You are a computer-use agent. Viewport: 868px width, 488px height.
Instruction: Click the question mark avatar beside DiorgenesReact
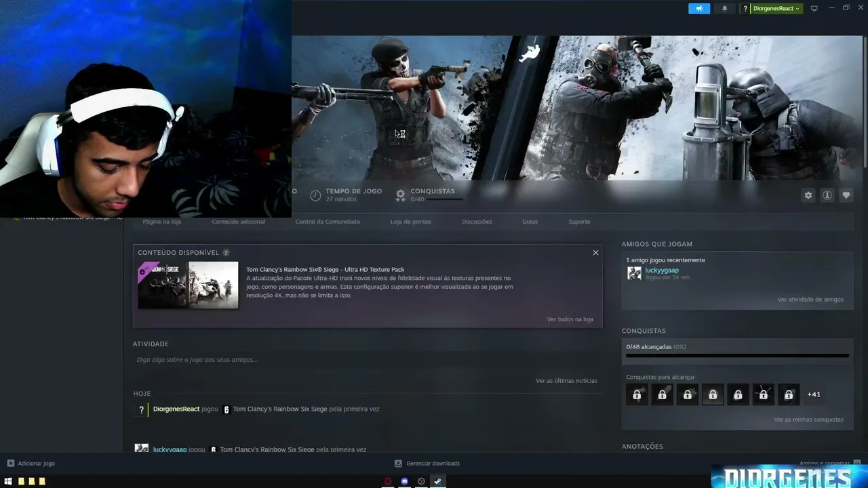point(745,9)
